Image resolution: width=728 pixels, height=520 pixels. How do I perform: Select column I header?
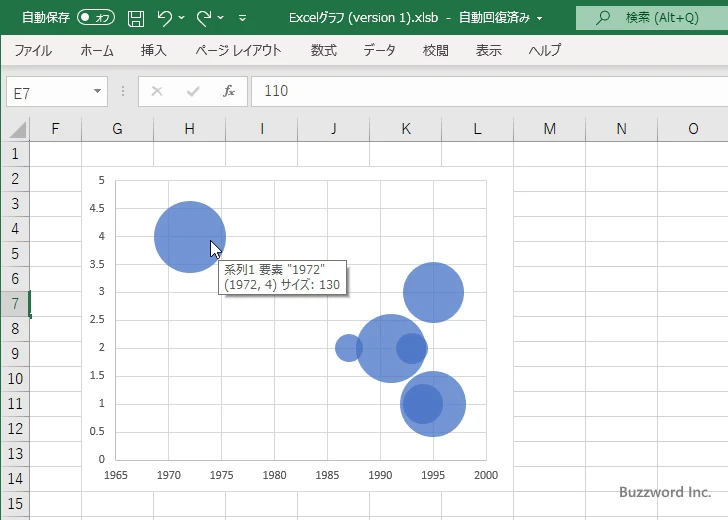261,129
